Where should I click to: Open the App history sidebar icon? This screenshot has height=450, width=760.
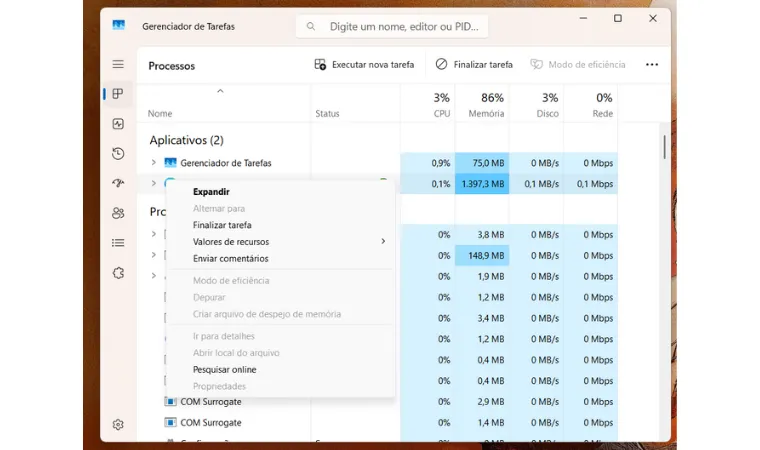point(118,154)
